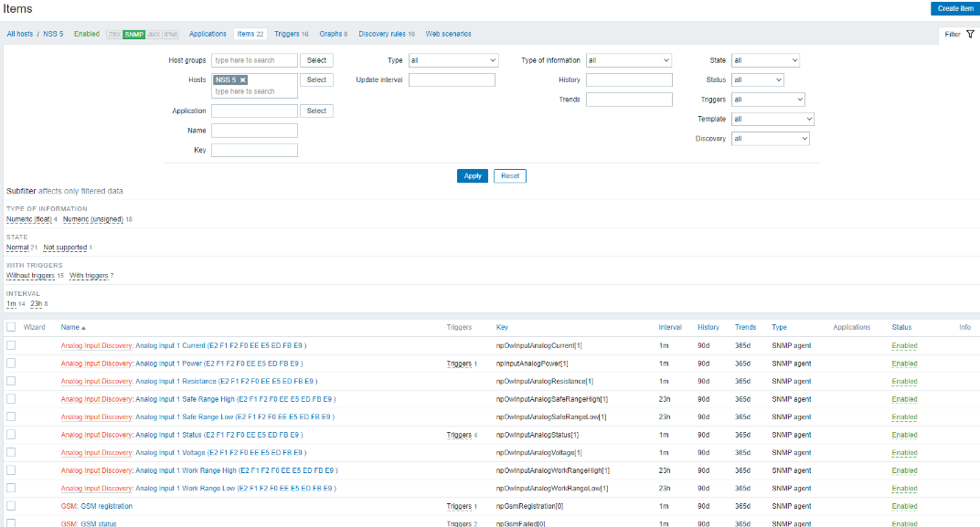The height and width of the screenshot is (527, 980).
Task: Click the greyed ZBX availability badge
Action: 114,34
